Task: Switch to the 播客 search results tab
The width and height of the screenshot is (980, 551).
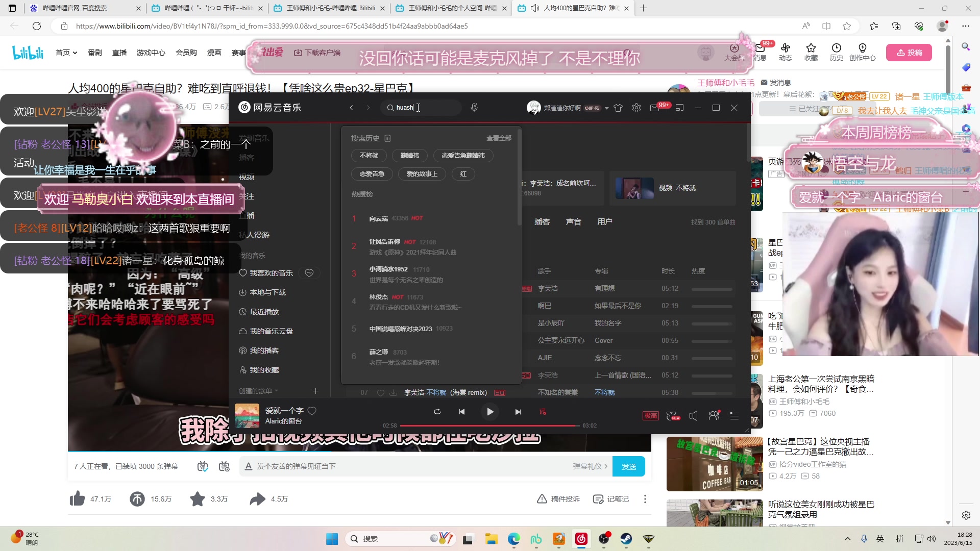Action: [542, 222]
